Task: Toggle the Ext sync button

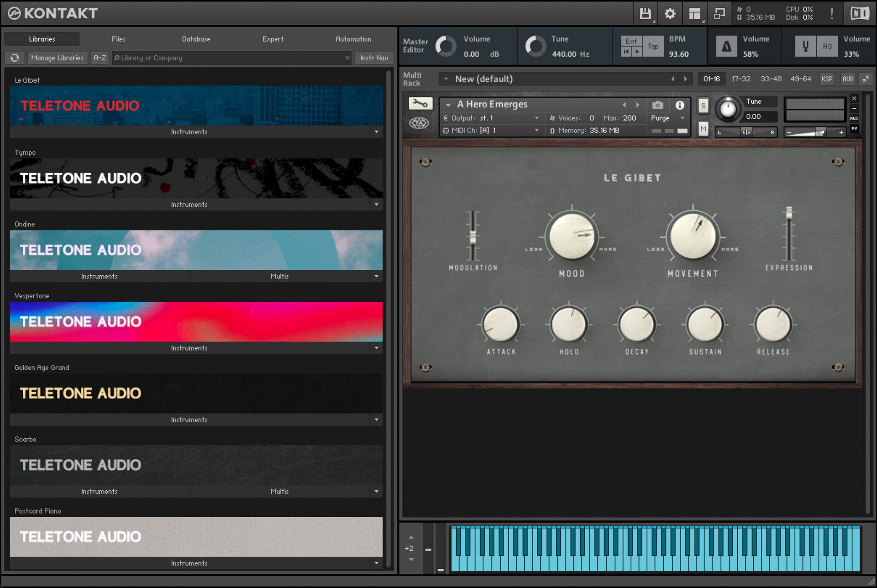Action: (x=631, y=41)
